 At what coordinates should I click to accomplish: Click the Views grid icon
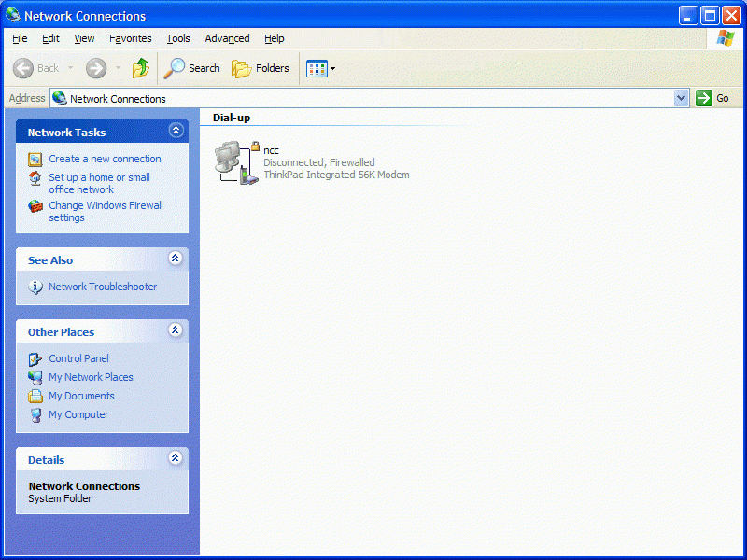point(317,68)
